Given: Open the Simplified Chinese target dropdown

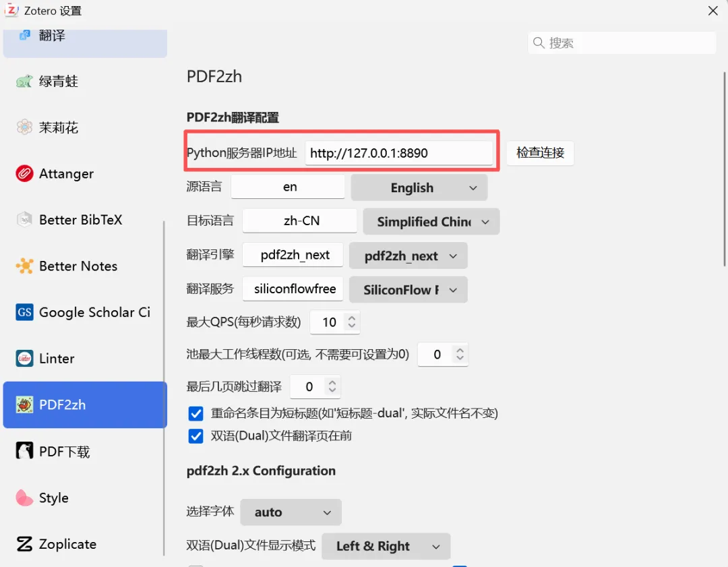Looking at the screenshot, I should click(431, 222).
